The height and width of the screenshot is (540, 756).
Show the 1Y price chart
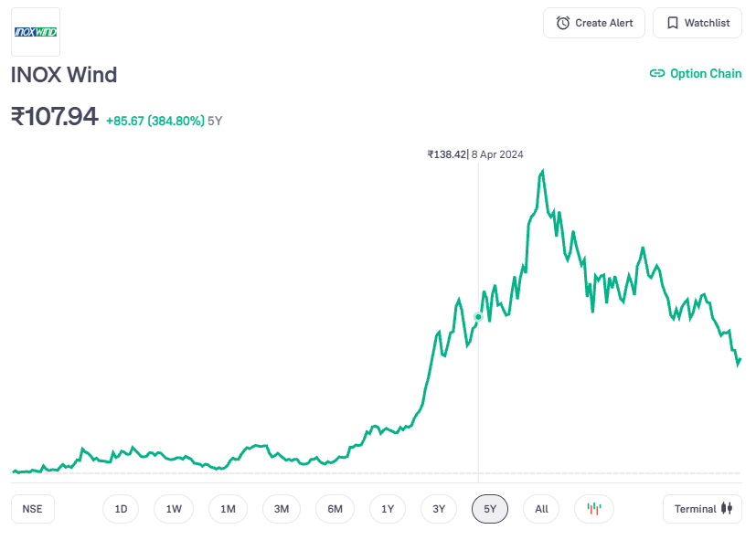click(388, 509)
